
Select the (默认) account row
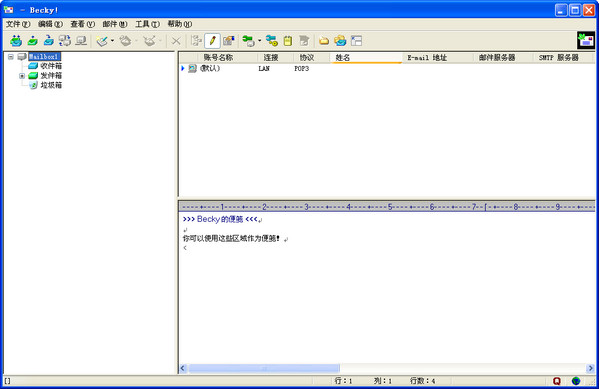click(x=210, y=68)
